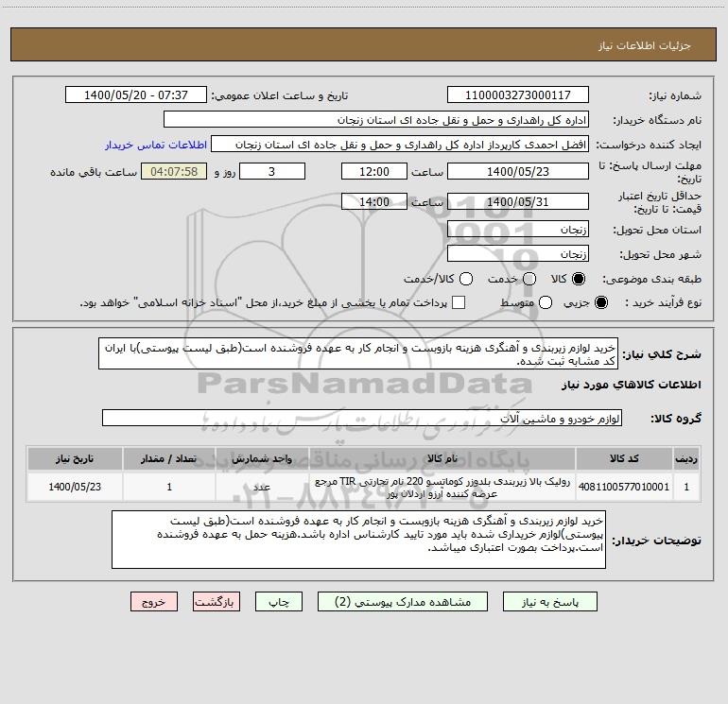Click the کد کالا column header
Screen dimensions: 728x704
(624, 458)
